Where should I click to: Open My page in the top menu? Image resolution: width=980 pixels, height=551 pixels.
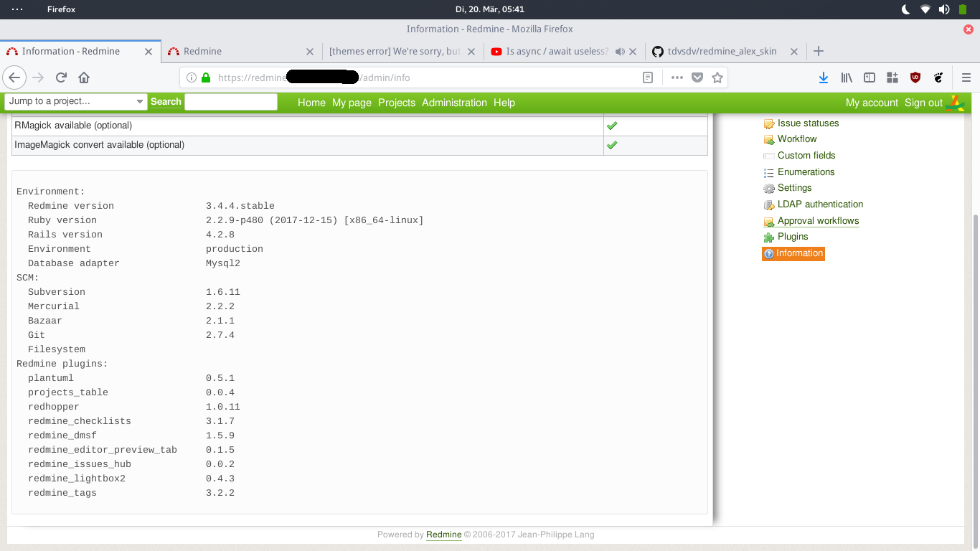pyautogui.click(x=352, y=103)
